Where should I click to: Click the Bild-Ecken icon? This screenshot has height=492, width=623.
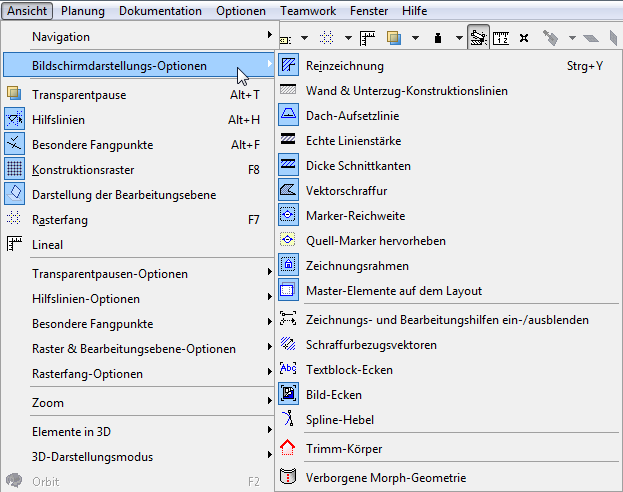click(x=288, y=394)
